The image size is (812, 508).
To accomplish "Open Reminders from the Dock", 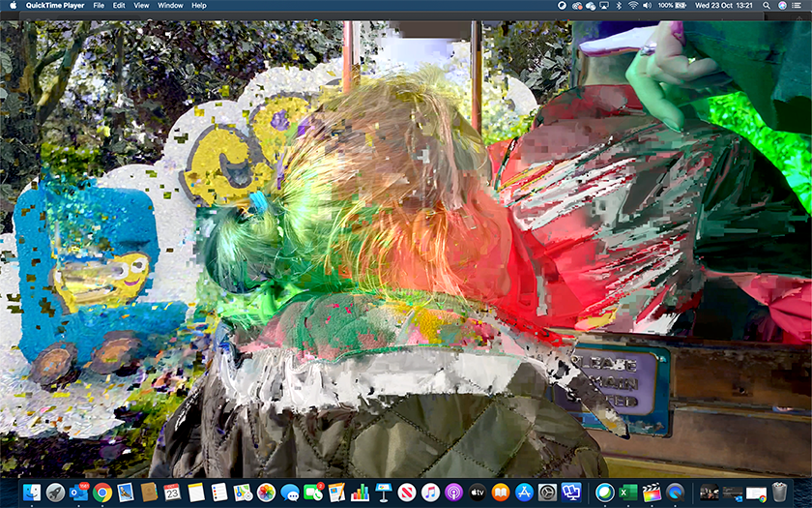I will [219, 492].
